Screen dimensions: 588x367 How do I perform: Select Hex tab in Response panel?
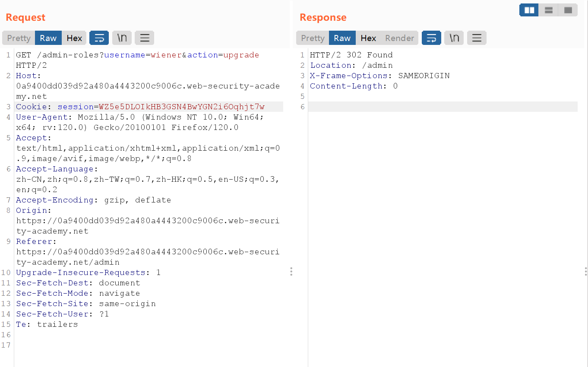click(368, 38)
